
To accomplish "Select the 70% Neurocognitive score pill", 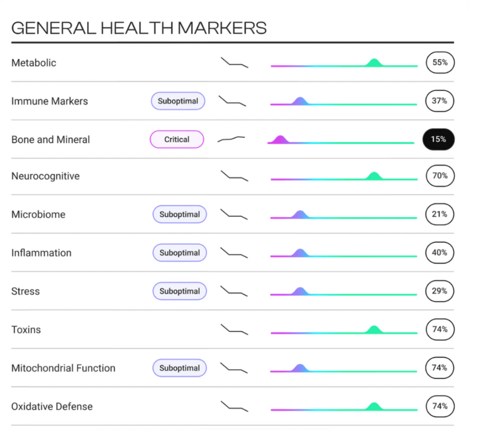I will [x=440, y=176].
